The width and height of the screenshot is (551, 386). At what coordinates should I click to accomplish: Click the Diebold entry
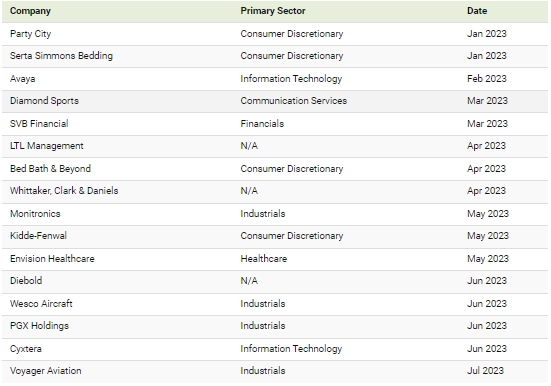click(26, 281)
